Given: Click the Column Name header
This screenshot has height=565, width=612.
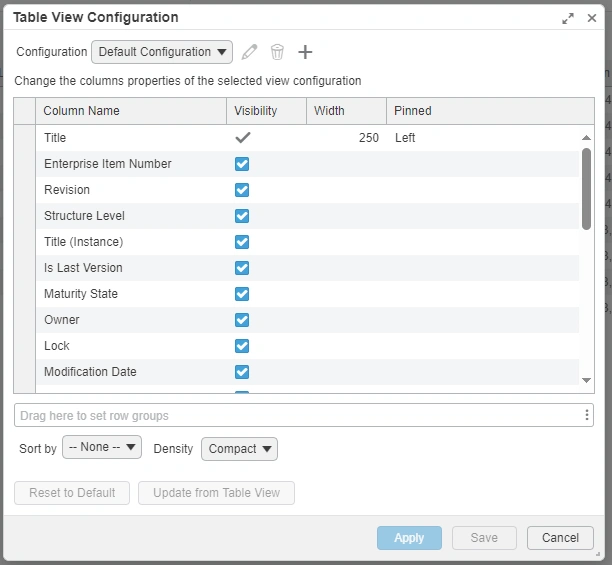Looking at the screenshot, I should pos(81,111).
